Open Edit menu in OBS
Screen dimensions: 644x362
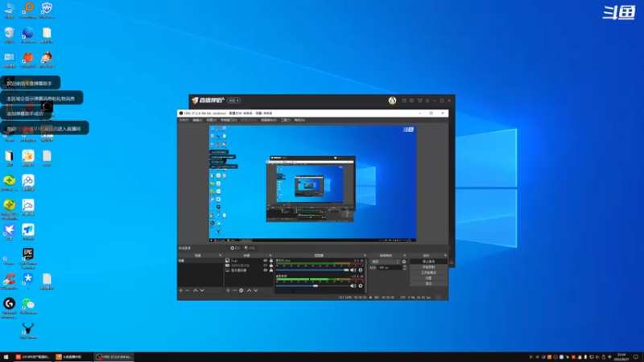pyautogui.click(x=197, y=120)
